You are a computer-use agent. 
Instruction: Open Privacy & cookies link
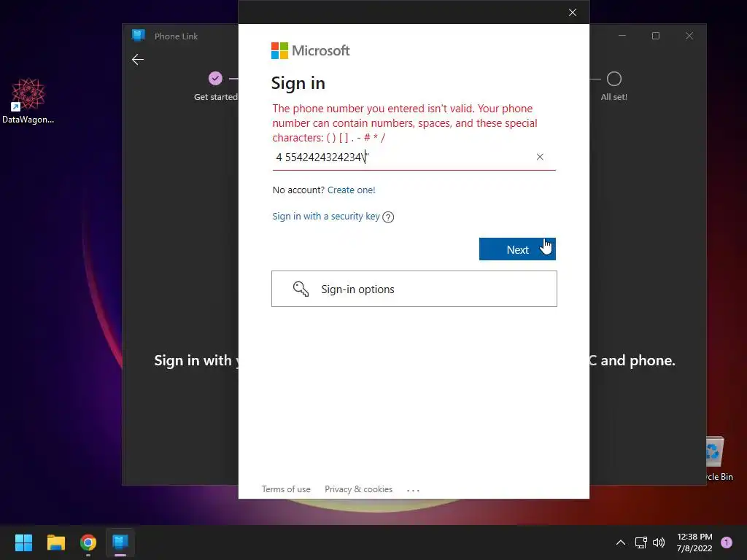pos(358,489)
